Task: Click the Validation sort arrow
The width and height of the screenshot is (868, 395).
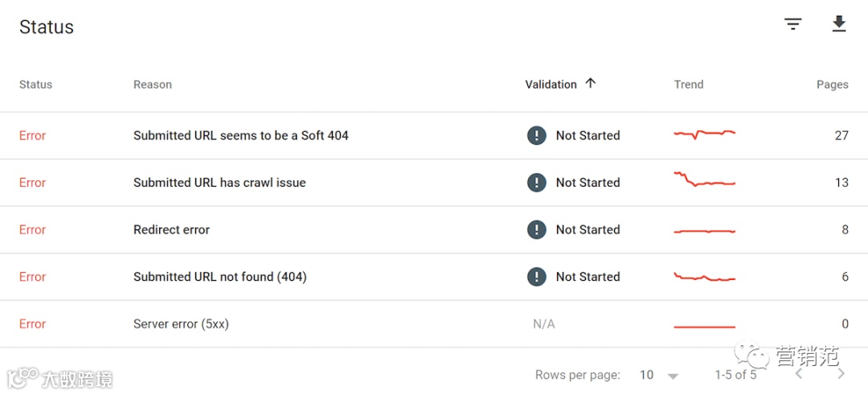Action: [591, 83]
